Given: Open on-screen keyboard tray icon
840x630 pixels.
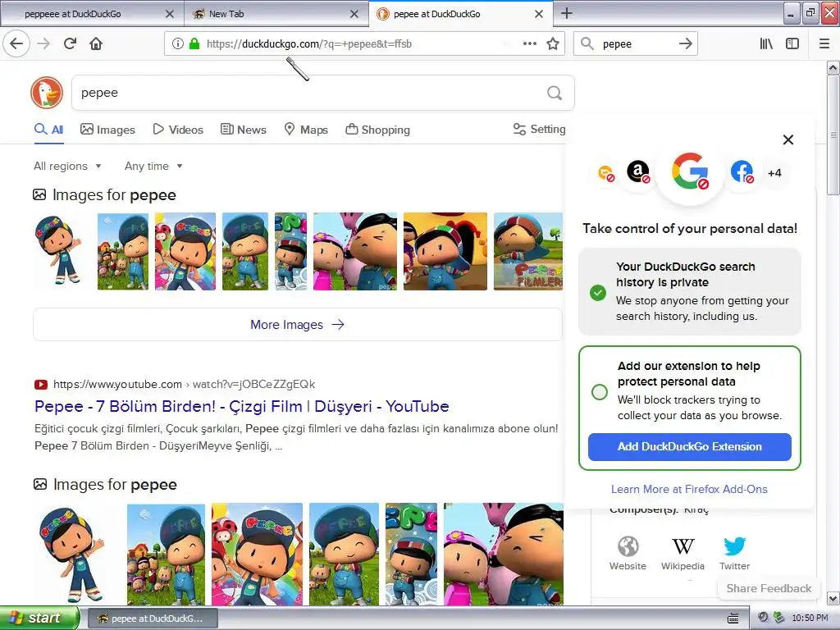Looking at the screenshot, I should pyautogui.click(x=733, y=619).
